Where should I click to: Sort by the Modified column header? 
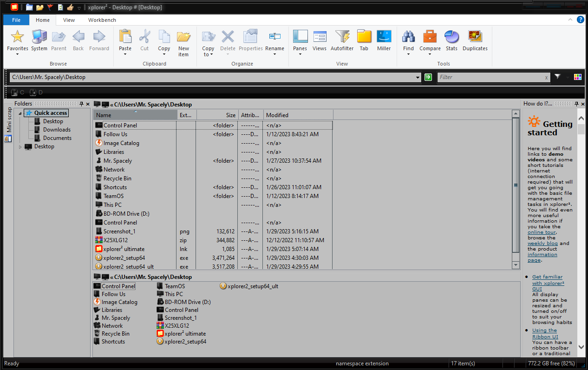(297, 115)
